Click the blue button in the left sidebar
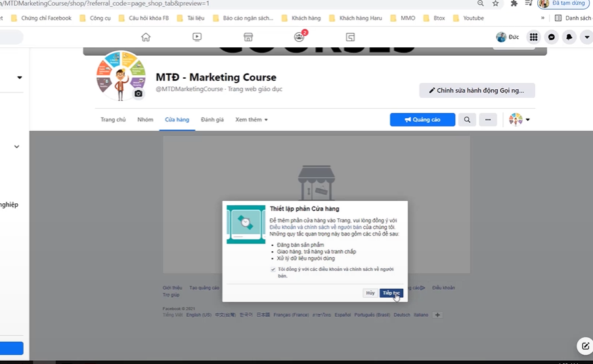The image size is (593, 364). point(11,348)
